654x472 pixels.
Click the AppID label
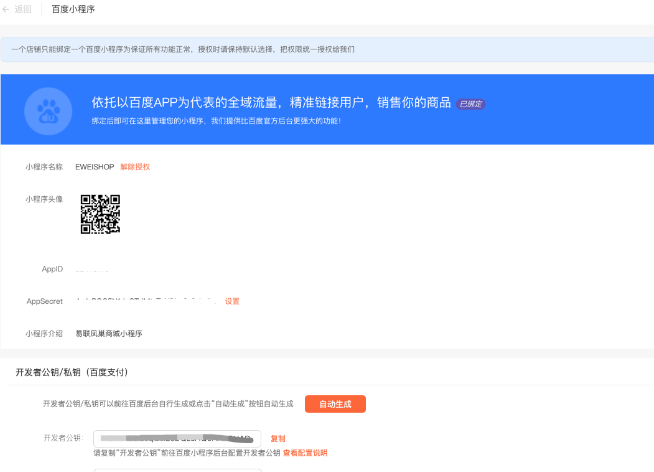[52, 269]
